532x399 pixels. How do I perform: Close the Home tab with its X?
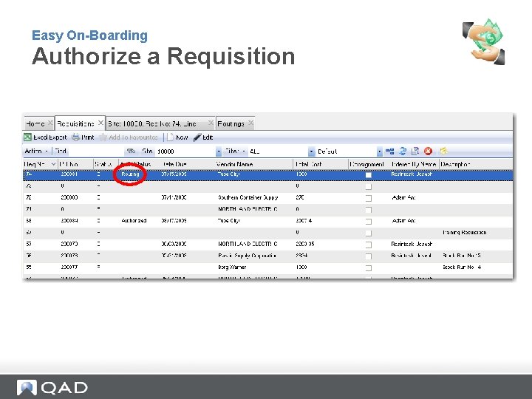50,123
